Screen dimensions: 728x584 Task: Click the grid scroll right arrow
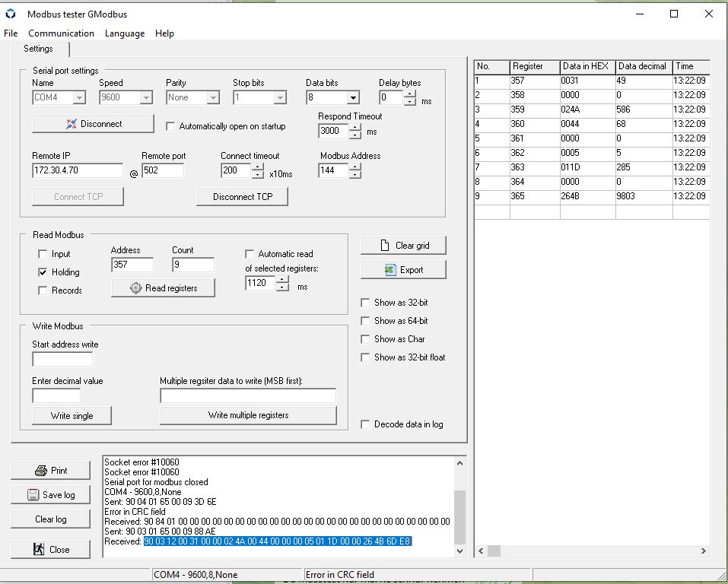pyautogui.click(x=704, y=551)
